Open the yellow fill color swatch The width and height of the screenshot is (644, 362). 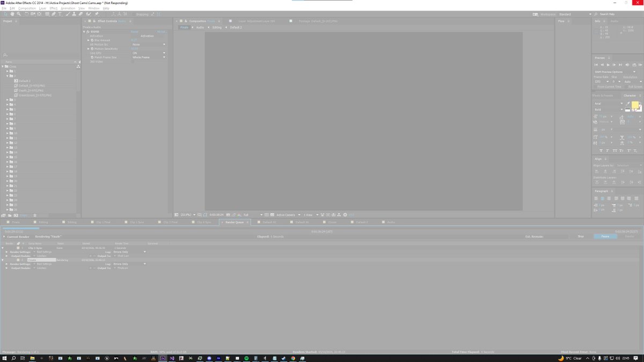635,105
